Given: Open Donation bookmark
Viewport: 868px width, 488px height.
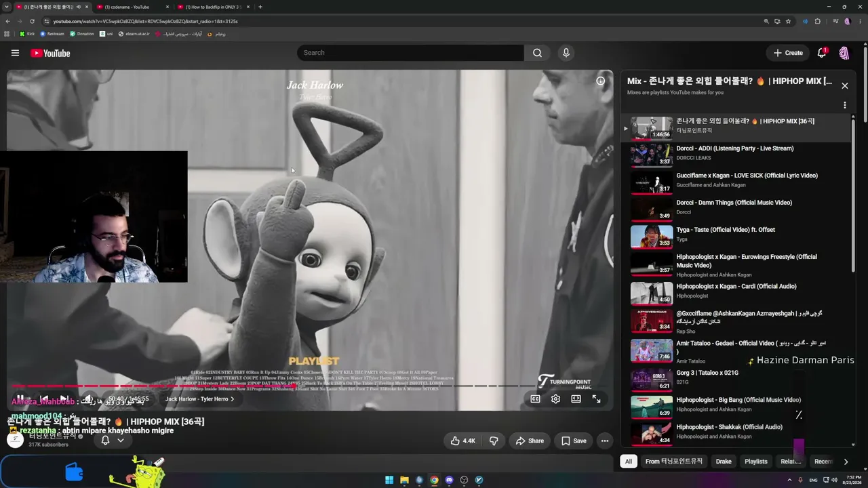Looking at the screenshot, I should pos(82,34).
